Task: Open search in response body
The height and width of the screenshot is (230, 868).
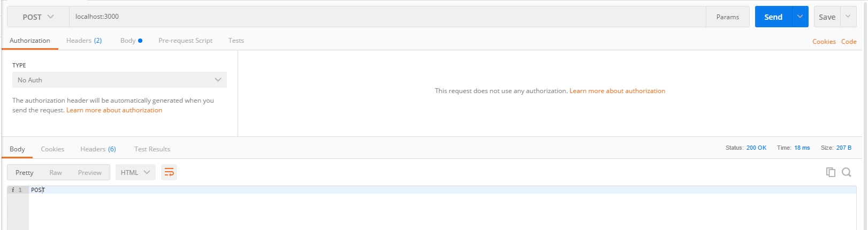Action: coord(847,172)
